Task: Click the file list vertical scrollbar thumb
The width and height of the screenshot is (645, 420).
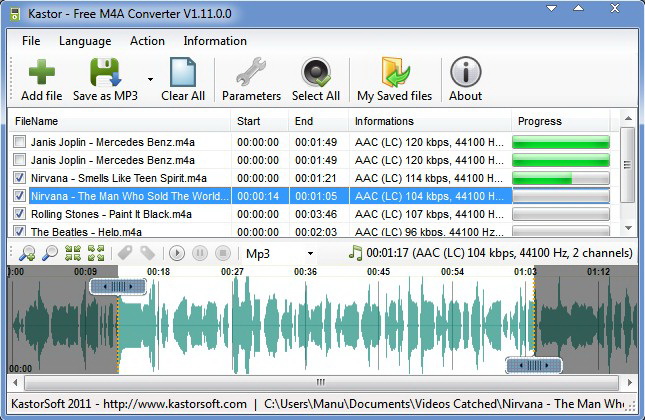Action: click(x=627, y=165)
